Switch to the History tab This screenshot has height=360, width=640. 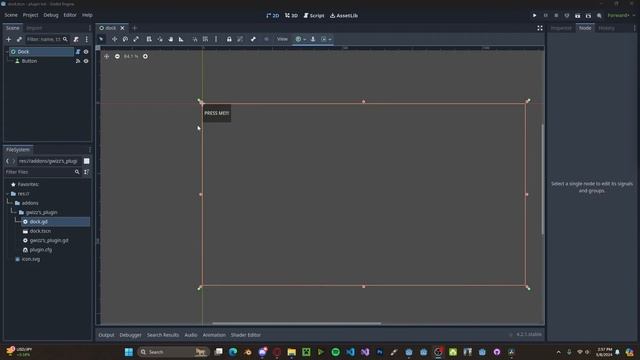[606, 28]
